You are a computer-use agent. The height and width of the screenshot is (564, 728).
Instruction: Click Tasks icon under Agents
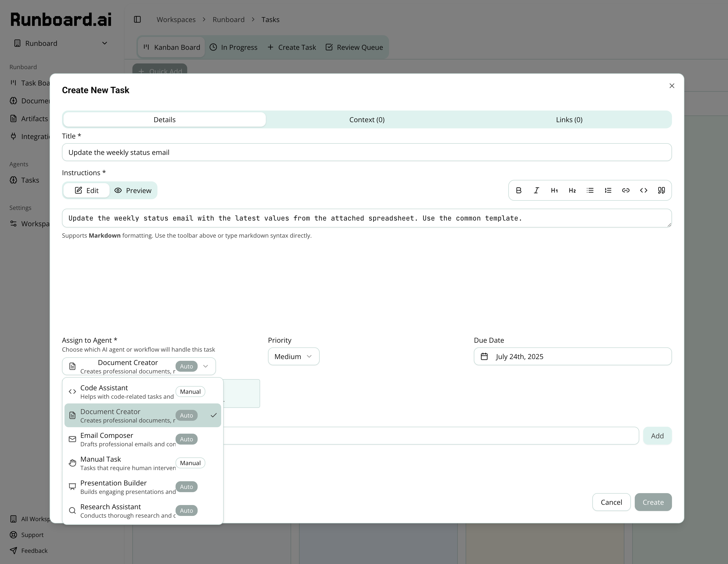13,180
